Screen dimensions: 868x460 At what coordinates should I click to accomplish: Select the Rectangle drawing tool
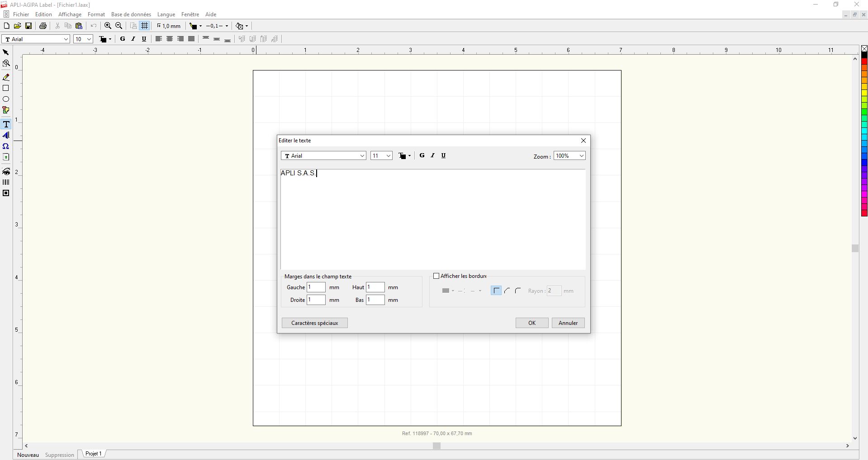[6, 88]
